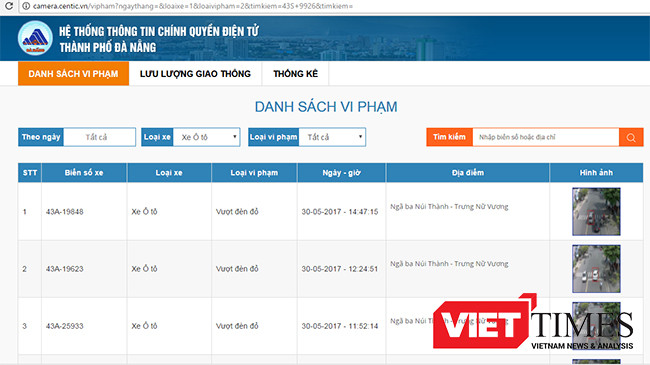The height and width of the screenshot is (365, 650).
Task: Click the Theo ngày date field
Action: [x=99, y=137]
